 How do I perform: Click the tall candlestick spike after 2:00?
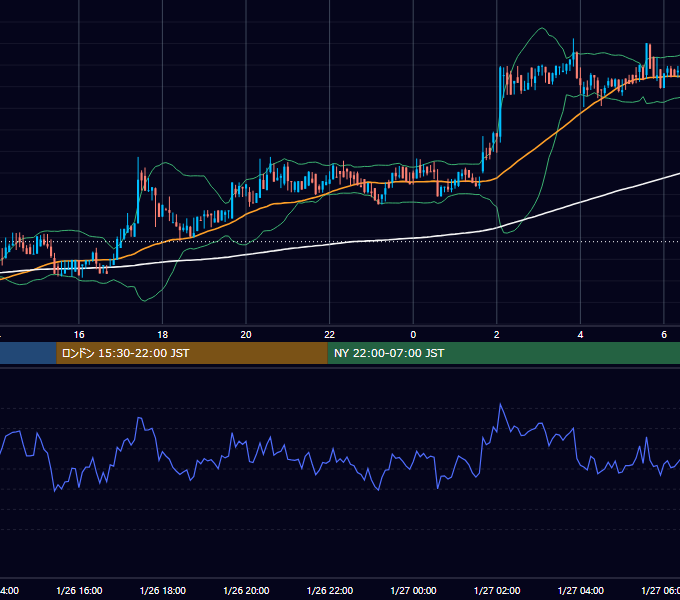coord(500,104)
